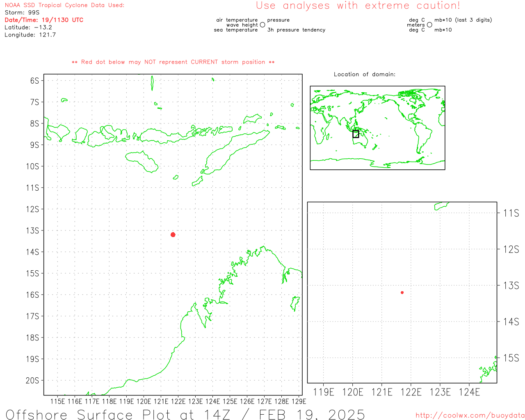Click '115E' longitude label on main map
Image resolution: width=525 pixels, height=420 pixels.
tap(58, 401)
